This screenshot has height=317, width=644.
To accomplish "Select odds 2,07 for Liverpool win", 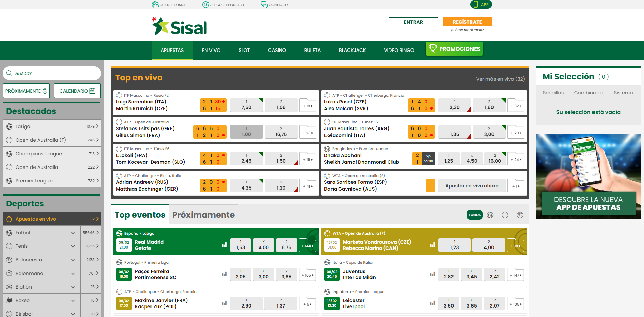I will coord(495,303).
